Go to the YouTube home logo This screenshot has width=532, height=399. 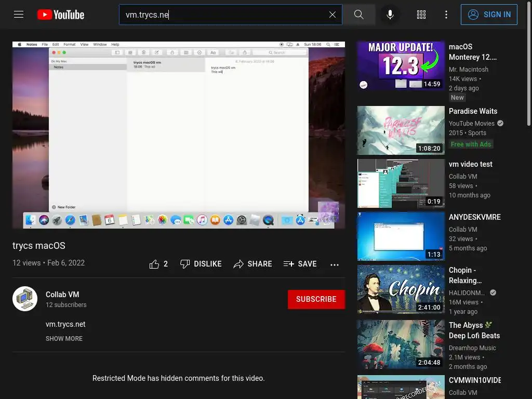point(60,15)
